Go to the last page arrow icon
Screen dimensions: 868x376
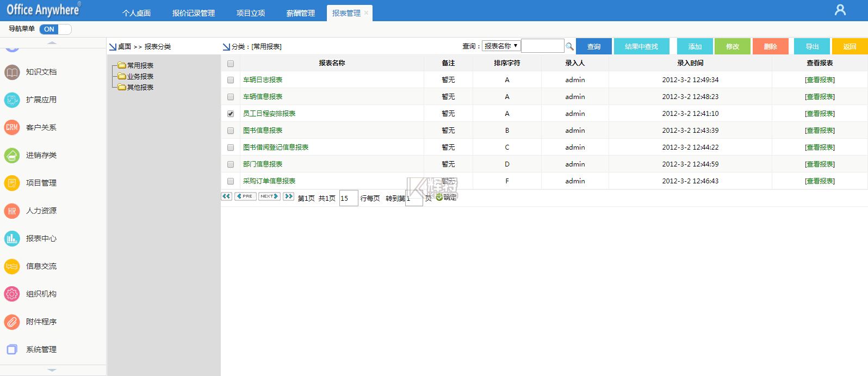pyautogui.click(x=289, y=196)
